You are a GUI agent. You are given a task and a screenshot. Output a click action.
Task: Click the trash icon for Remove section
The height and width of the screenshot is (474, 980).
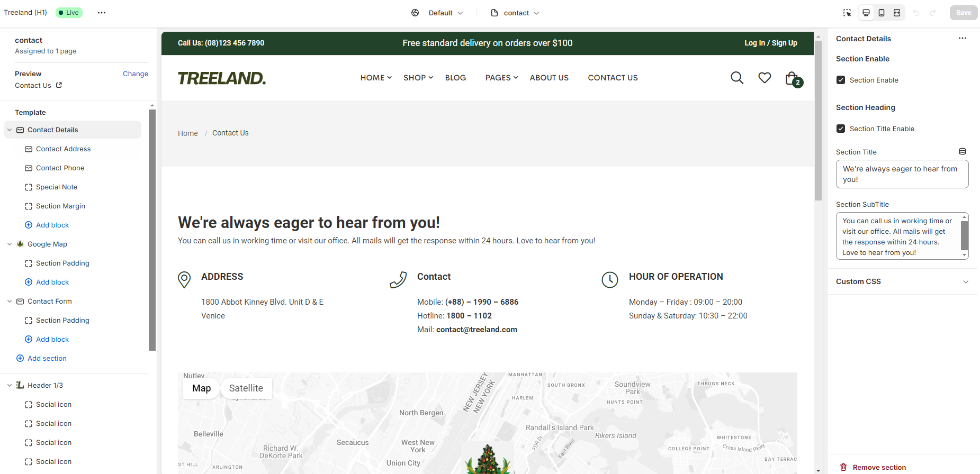[843, 467]
